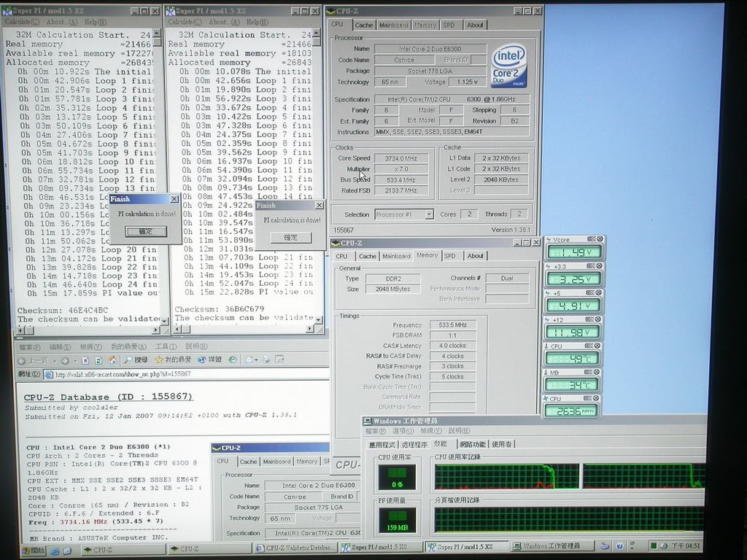Open the Mainboard tab in the top CPU-Z window
The width and height of the screenshot is (747, 560).
pos(393,26)
